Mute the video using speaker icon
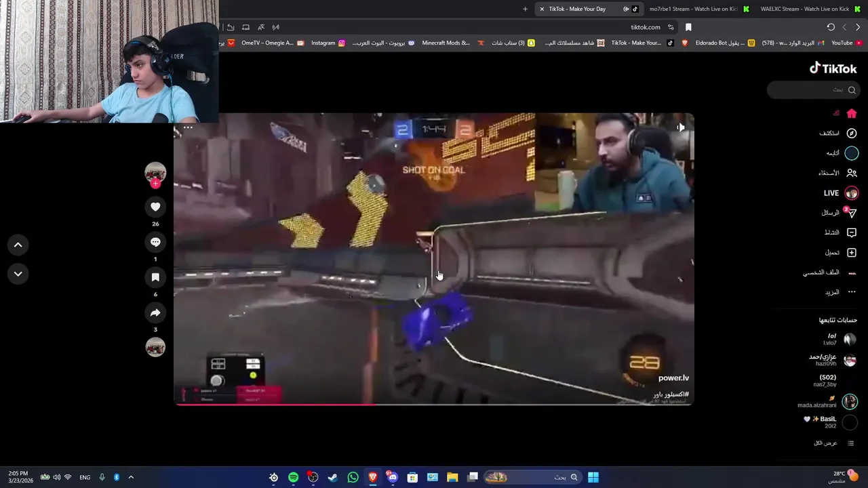 tap(680, 127)
